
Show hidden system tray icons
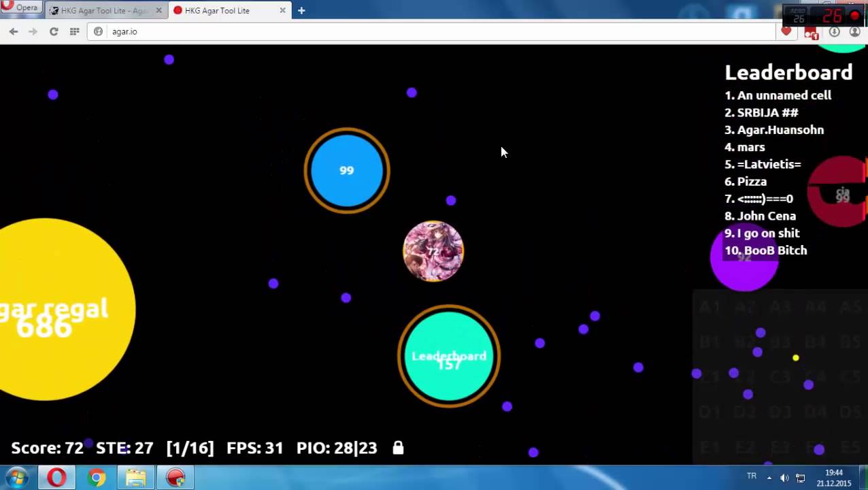[769, 478]
